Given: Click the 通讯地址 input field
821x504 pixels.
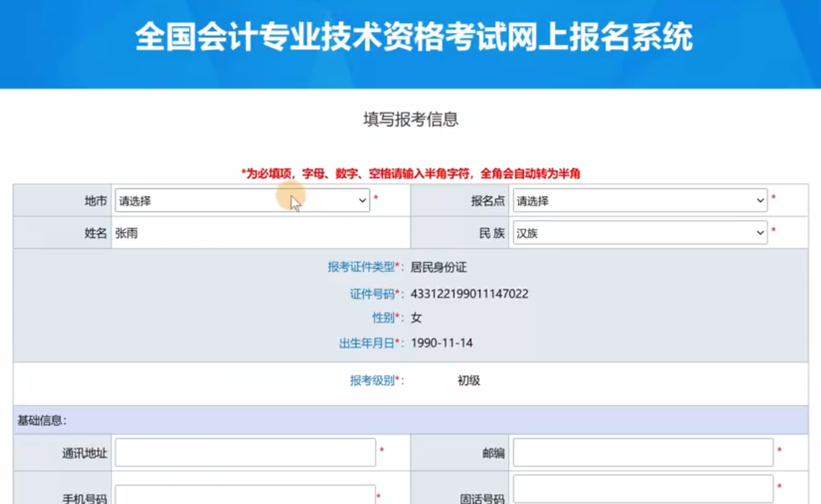Looking at the screenshot, I should [x=245, y=452].
